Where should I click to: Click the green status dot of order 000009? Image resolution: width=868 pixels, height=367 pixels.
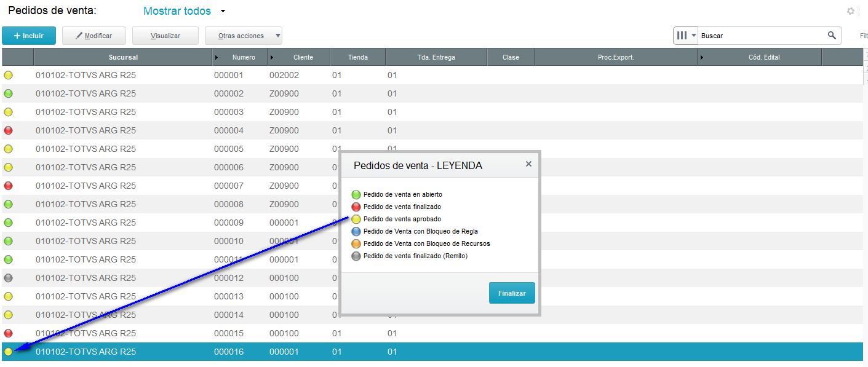click(x=8, y=223)
